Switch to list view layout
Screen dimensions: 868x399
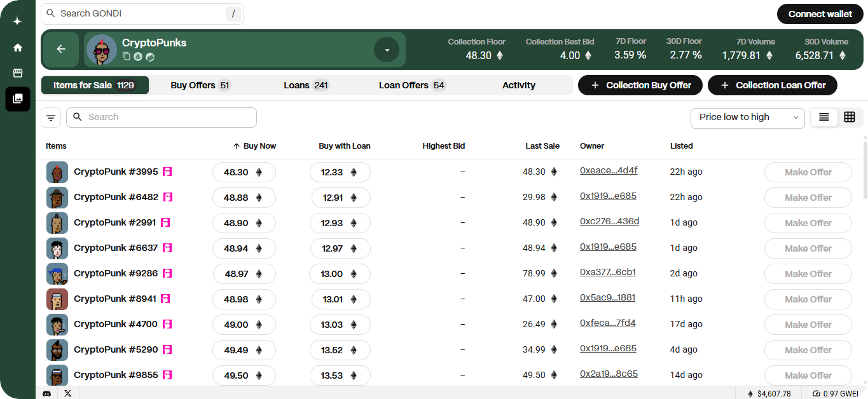824,117
